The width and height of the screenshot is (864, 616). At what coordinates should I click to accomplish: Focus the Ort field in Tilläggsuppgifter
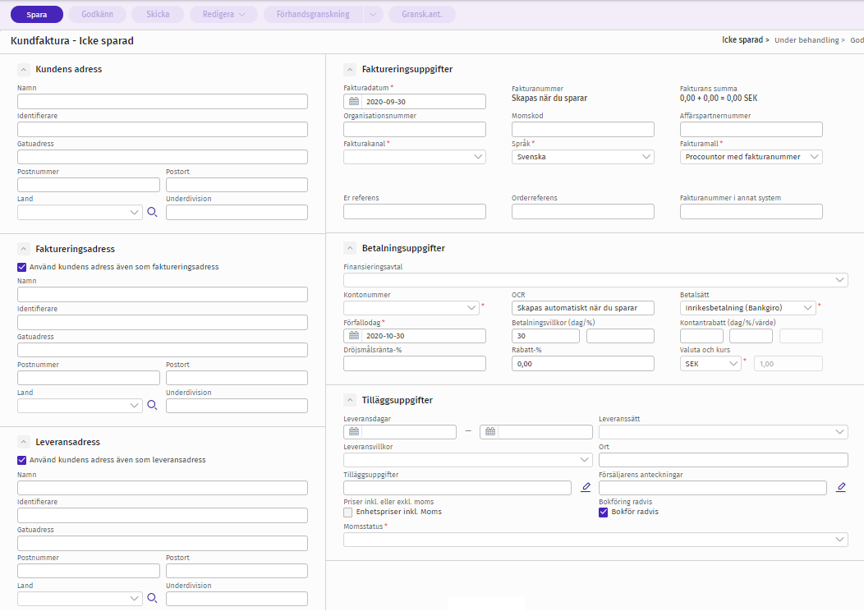(724, 459)
